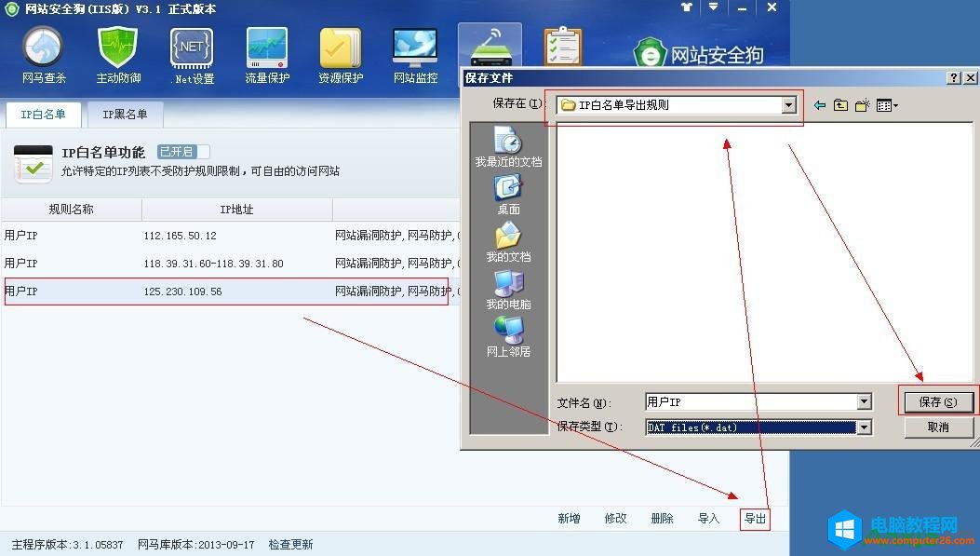Go to 网上邻居 in places bar
This screenshot has height=556, width=980.
508,337
